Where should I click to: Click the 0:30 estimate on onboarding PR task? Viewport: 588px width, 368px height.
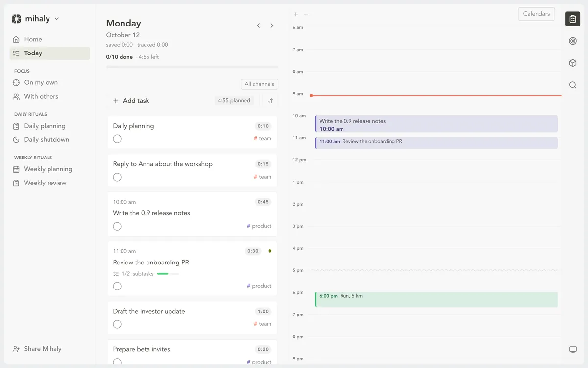(253, 251)
